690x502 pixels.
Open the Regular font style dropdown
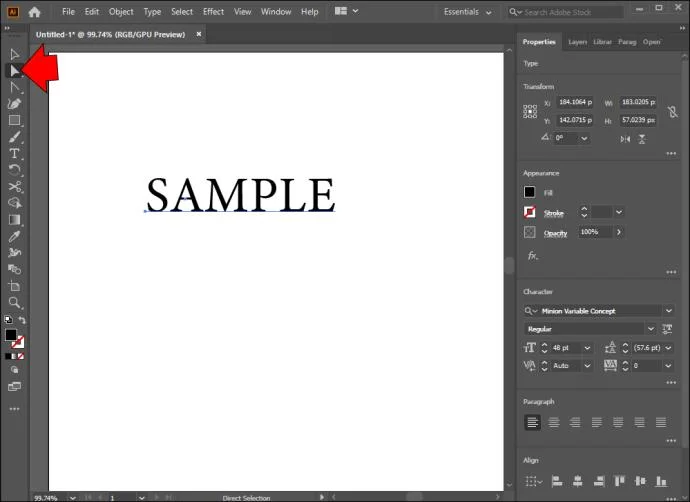(x=650, y=329)
